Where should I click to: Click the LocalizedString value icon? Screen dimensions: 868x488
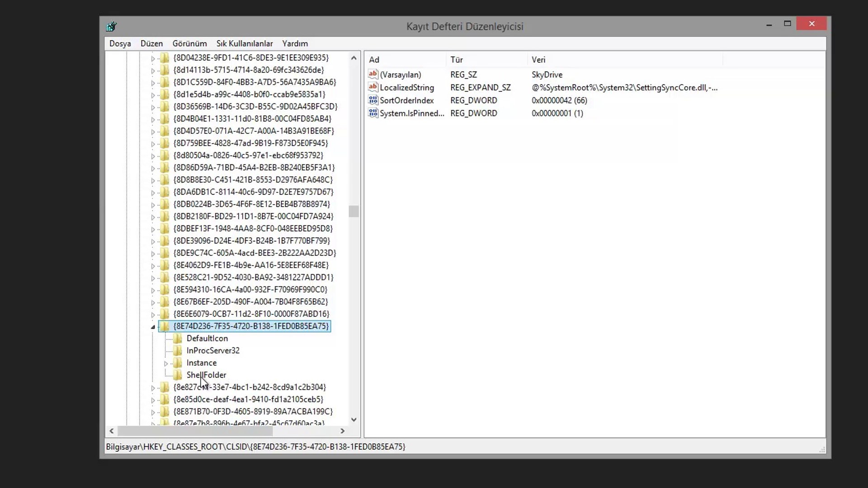click(373, 87)
